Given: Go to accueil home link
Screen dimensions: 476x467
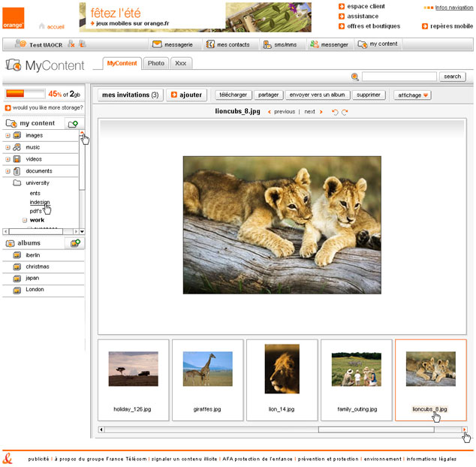Looking at the screenshot, I should (x=52, y=27).
